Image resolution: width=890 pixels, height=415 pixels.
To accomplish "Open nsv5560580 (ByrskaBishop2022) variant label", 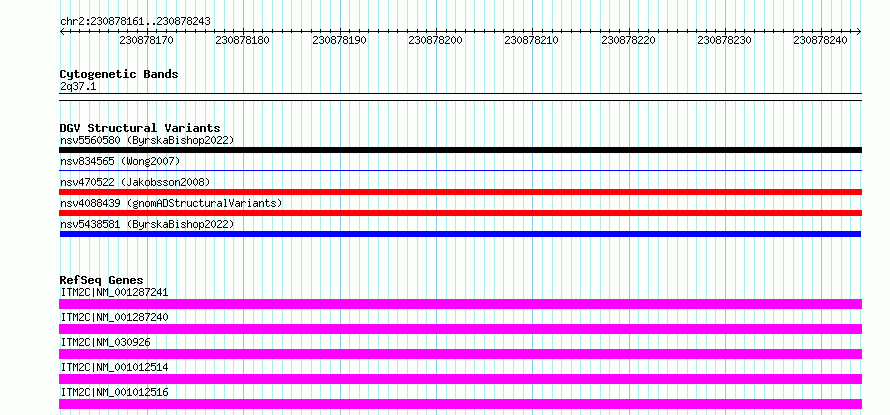I will click(x=147, y=140).
